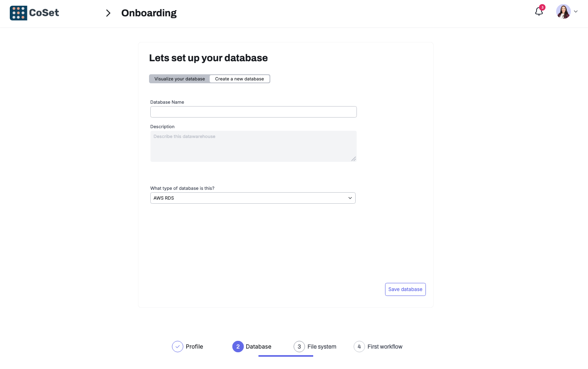Click the Onboarding page title
Image resolution: width=588 pixels, height=369 pixels.
pos(149,13)
